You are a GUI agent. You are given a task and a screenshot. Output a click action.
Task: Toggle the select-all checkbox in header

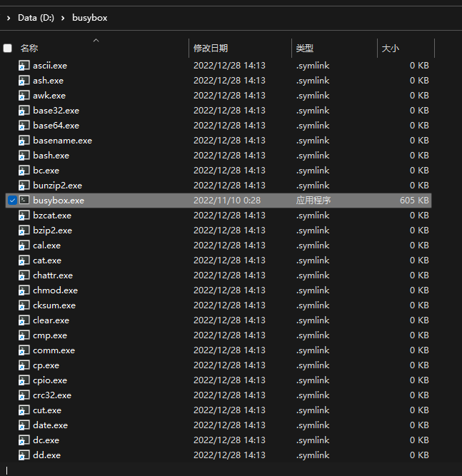pyautogui.click(x=8, y=49)
